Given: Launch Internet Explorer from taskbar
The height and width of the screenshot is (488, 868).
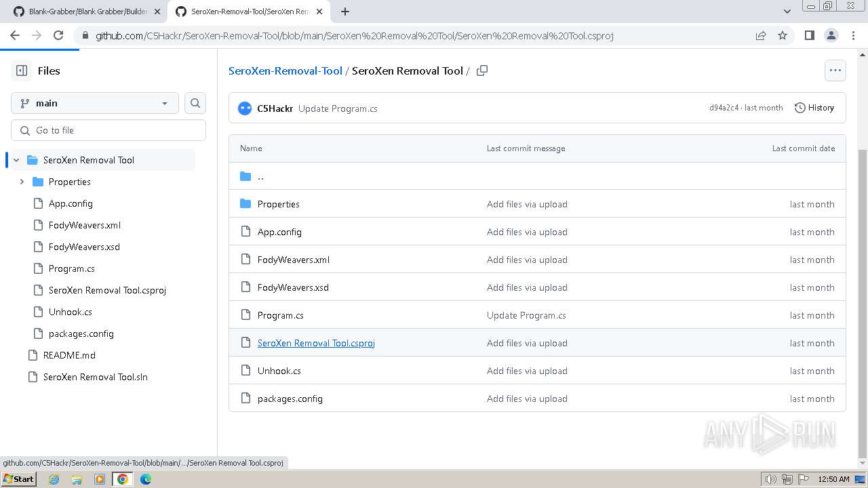Looking at the screenshot, I should 54,479.
